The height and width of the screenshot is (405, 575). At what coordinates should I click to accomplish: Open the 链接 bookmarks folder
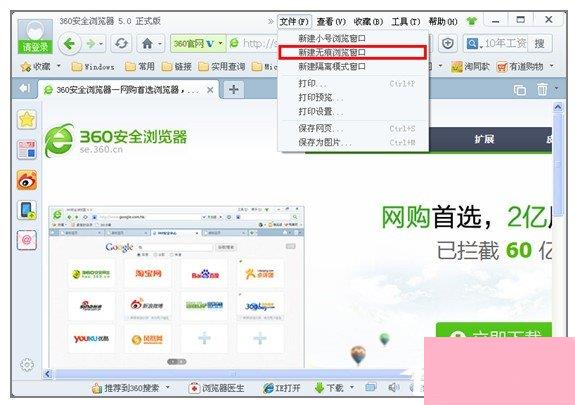tap(177, 67)
